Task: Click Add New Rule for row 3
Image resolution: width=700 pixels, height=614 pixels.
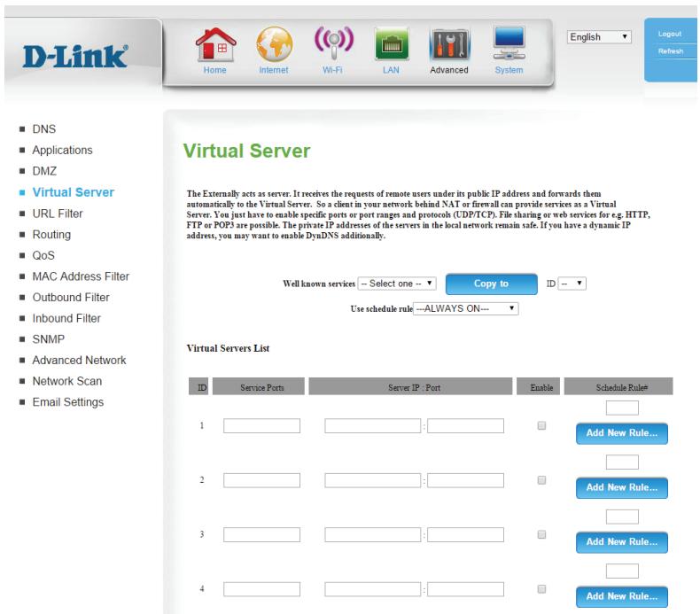Action: click(x=622, y=542)
